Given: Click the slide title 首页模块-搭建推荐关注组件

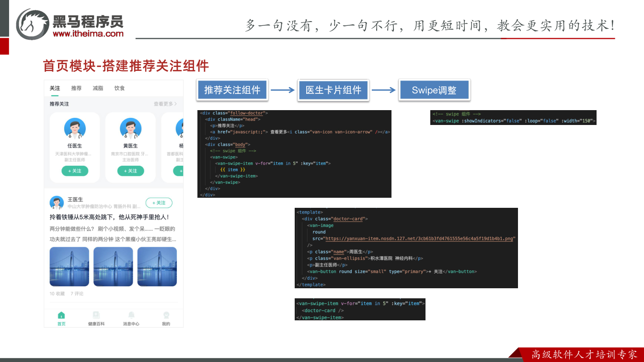Looking at the screenshot, I should 126,66.
